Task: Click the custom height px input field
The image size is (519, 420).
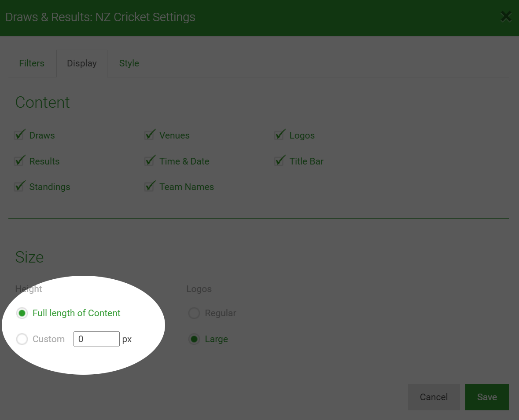Action: (96, 339)
